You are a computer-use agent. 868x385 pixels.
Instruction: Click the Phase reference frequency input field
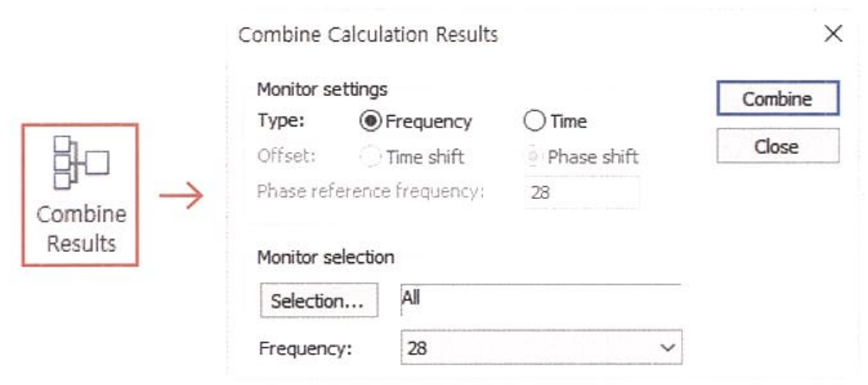pos(581,192)
